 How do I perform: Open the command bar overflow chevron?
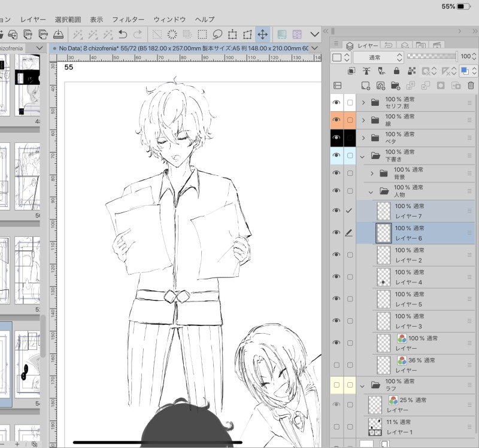315,34
